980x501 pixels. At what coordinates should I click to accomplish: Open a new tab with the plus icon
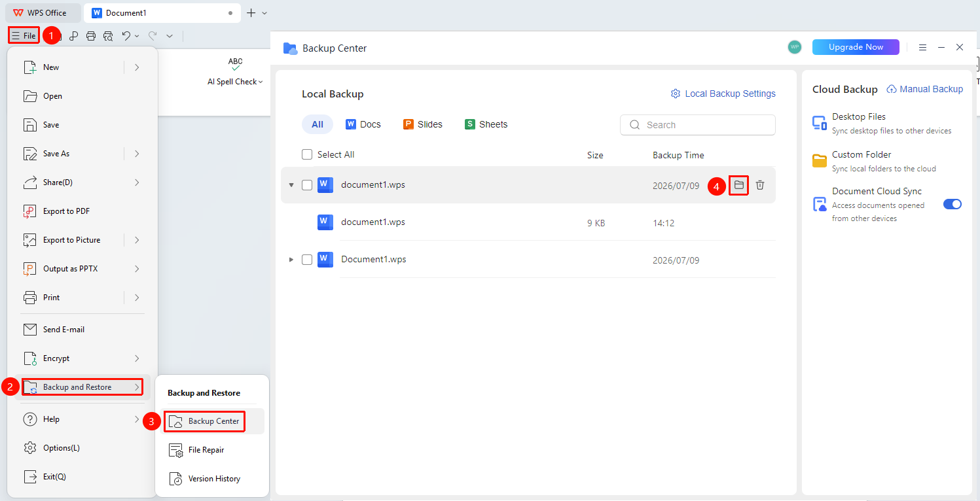click(x=251, y=13)
